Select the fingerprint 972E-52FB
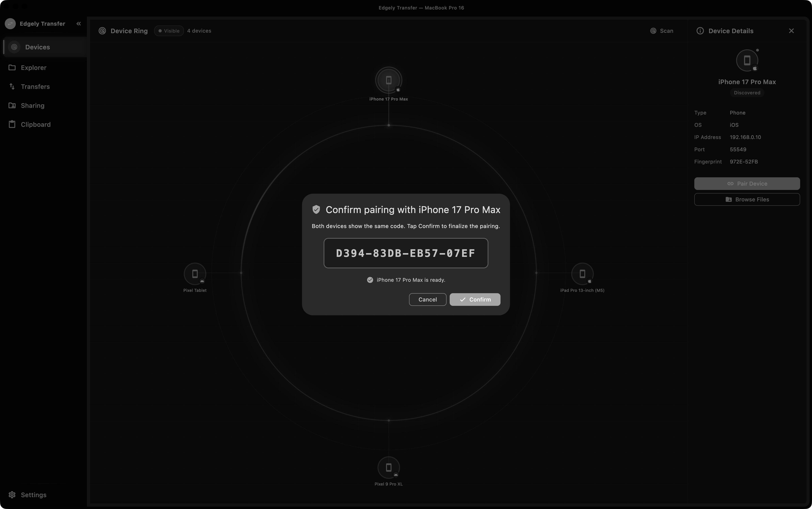812x509 pixels. tap(744, 162)
